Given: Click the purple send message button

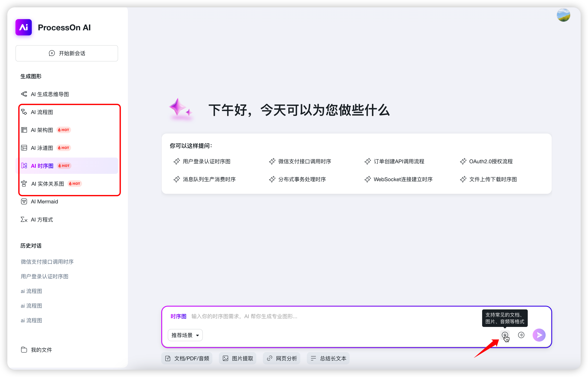Looking at the screenshot, I should tap(539, 335).
